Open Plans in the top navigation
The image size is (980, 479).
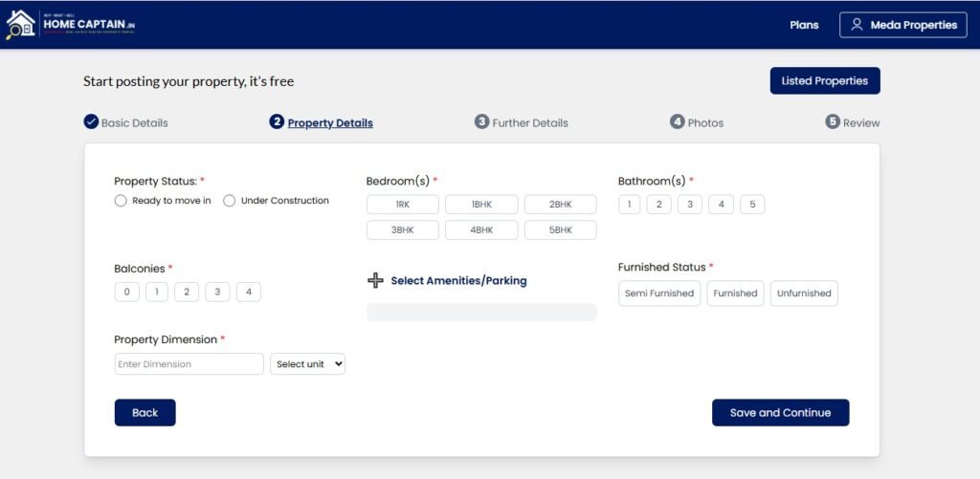804,25
